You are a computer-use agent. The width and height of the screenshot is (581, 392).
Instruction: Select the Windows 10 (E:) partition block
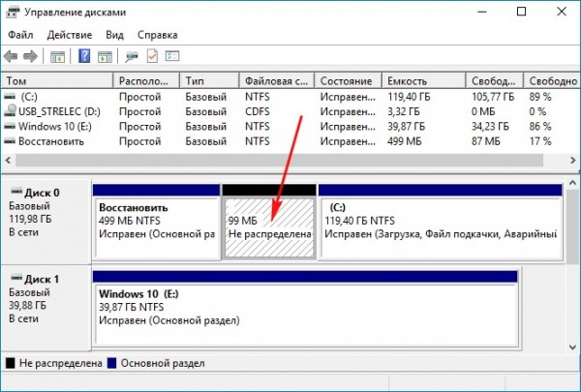coord(305,309)
